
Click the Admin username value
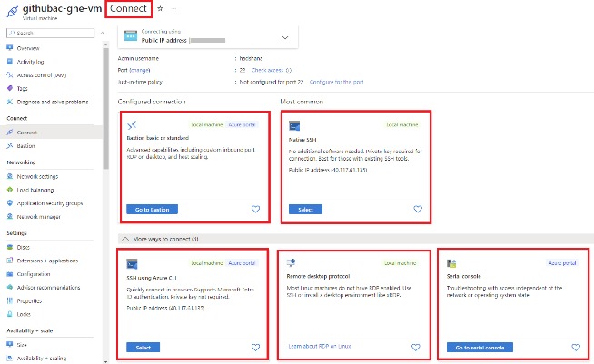point(251,58)
